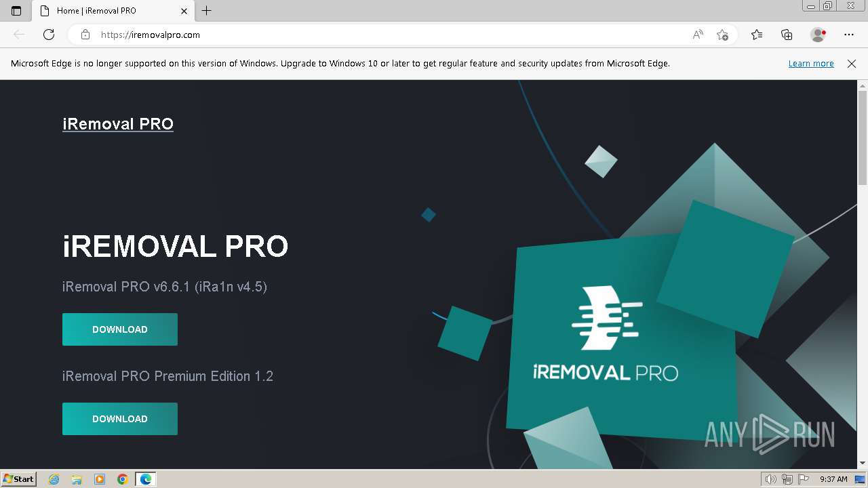Click the 'iRemoval PRO v6.6.1 (iRa1n v4.5)' text
868x488 pixels.
(165, 287)
